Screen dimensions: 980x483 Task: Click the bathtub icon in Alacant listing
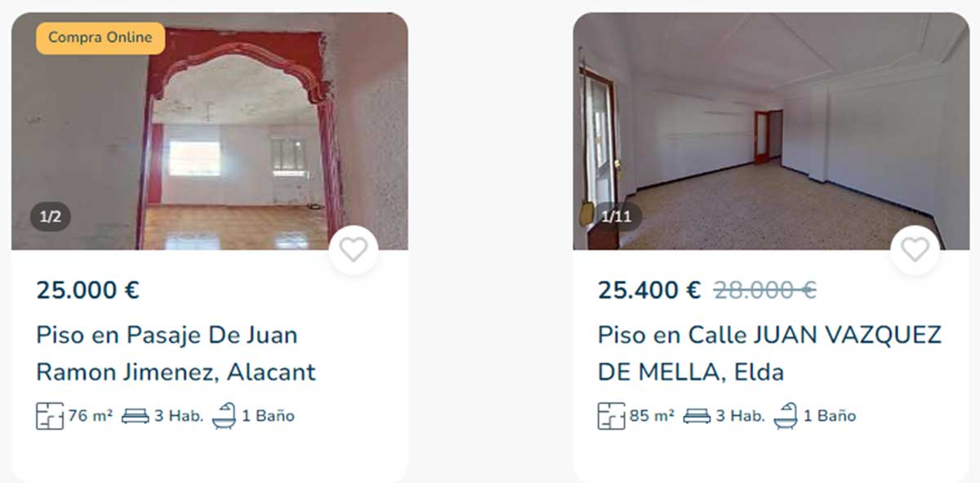224,416
